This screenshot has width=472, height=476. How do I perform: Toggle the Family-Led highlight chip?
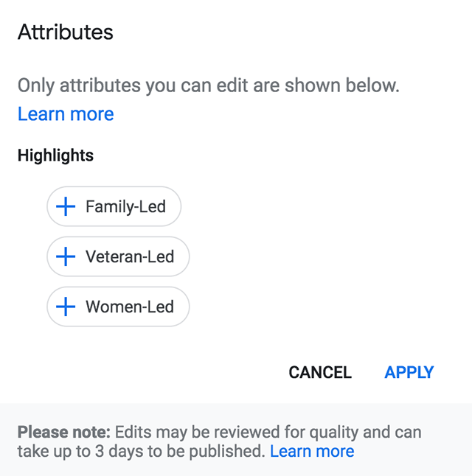[114, 207]
